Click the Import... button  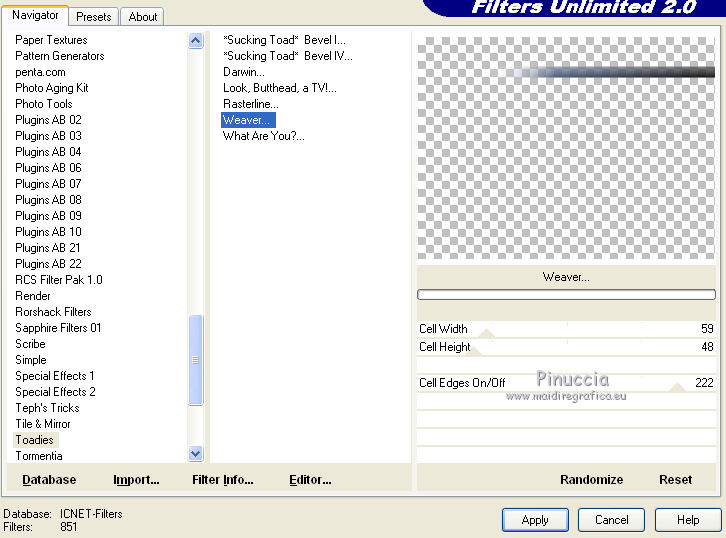pos(136,480)
